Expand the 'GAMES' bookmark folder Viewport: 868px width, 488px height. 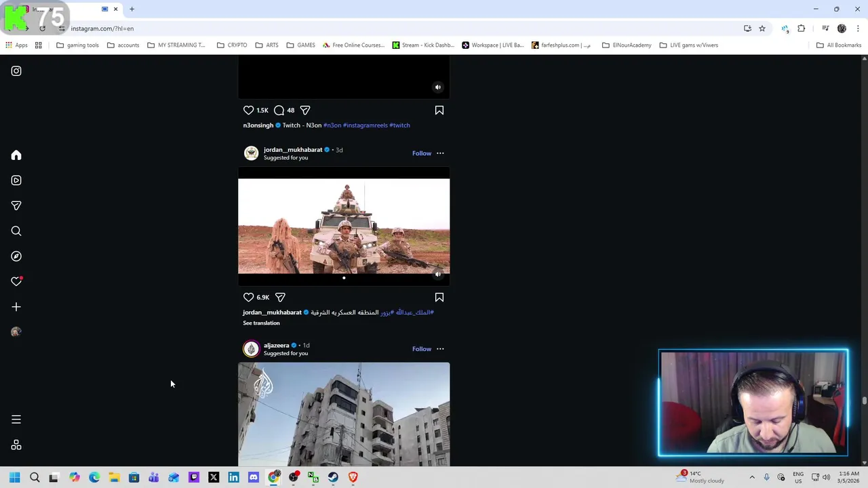click(300, 45)
